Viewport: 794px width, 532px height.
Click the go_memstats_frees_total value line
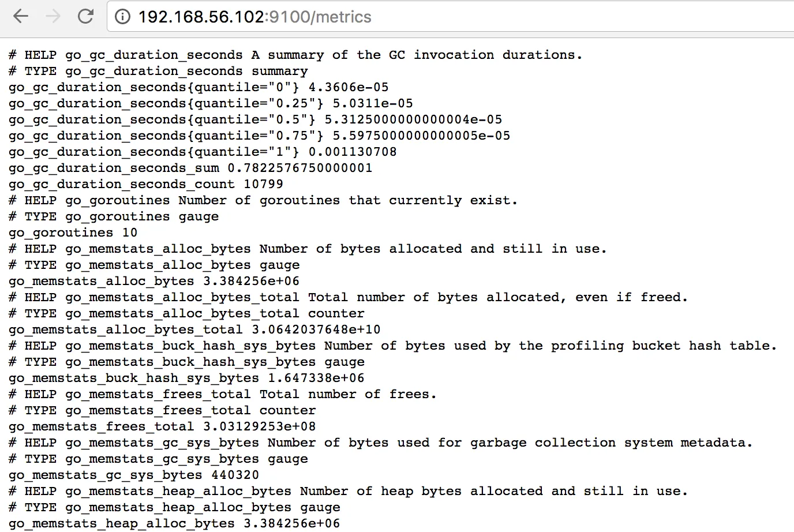click(162, 426)
